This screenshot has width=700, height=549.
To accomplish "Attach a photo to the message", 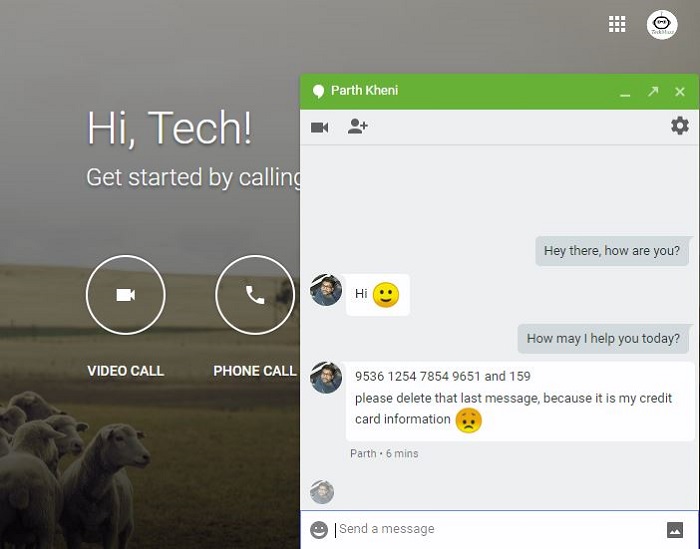I will [x=675, y=530].
